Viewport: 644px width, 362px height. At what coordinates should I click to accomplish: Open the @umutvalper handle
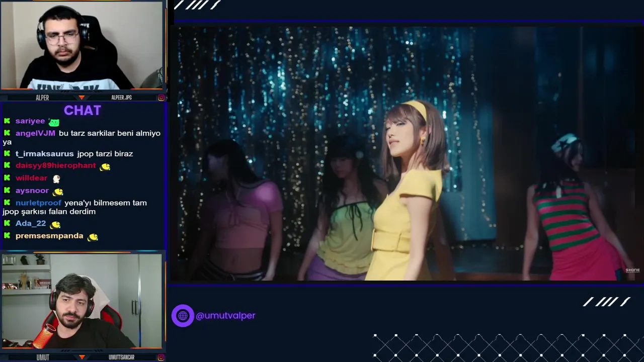(x=225, y=316)
